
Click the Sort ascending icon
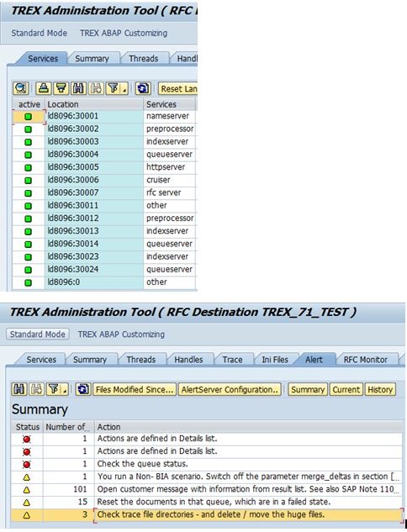tap(44, 88)
